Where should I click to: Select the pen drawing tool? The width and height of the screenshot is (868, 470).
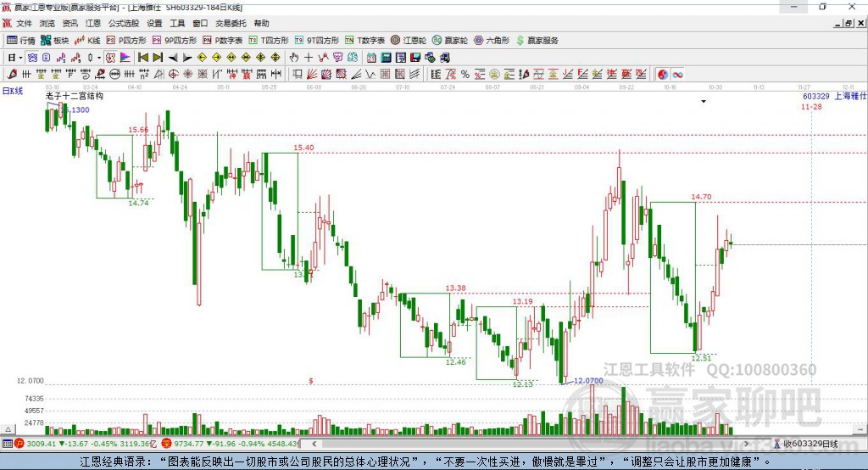coord(12,74)
